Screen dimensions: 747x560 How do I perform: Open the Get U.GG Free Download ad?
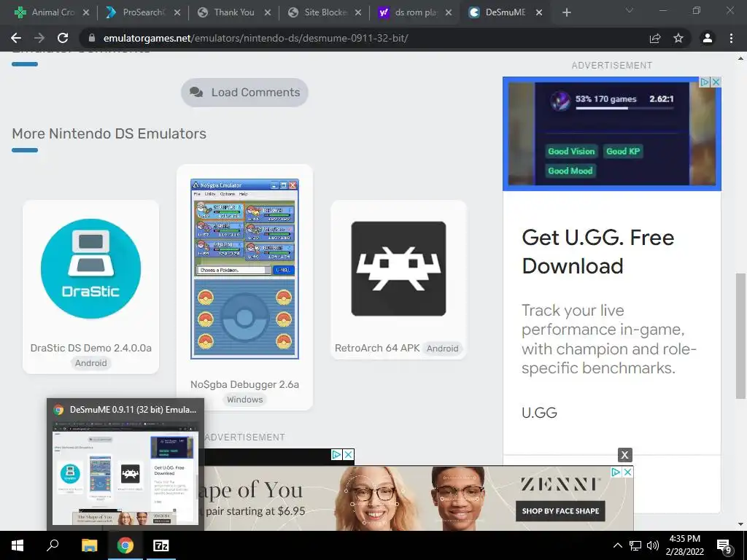[598, 252]
